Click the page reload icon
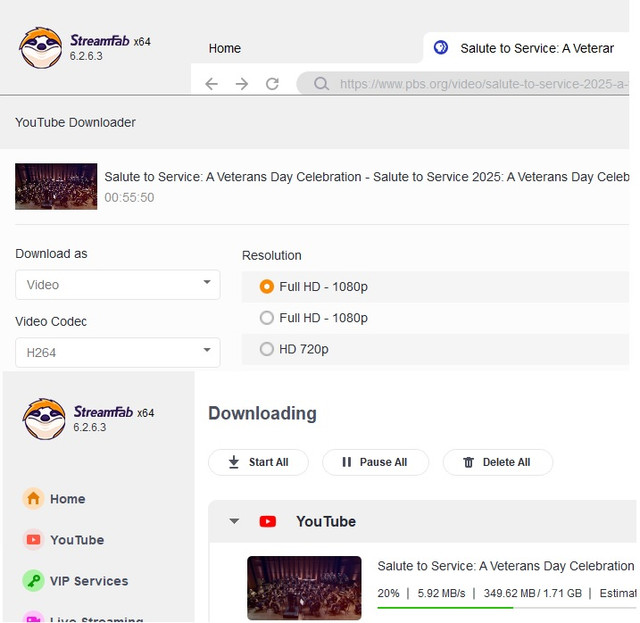Viewport: 640px width, 623px height. tap(272, 84)
